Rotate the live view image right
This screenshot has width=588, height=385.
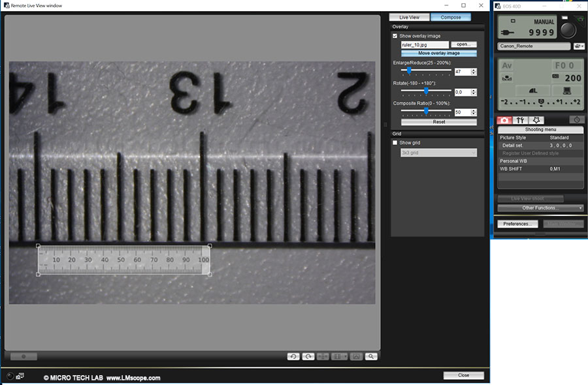(308, 356)
